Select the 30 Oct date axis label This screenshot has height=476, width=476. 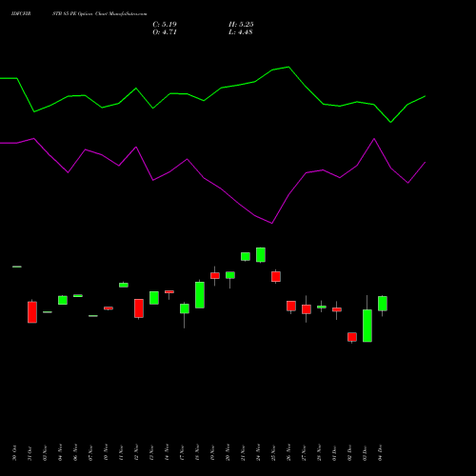coord(14,453)
